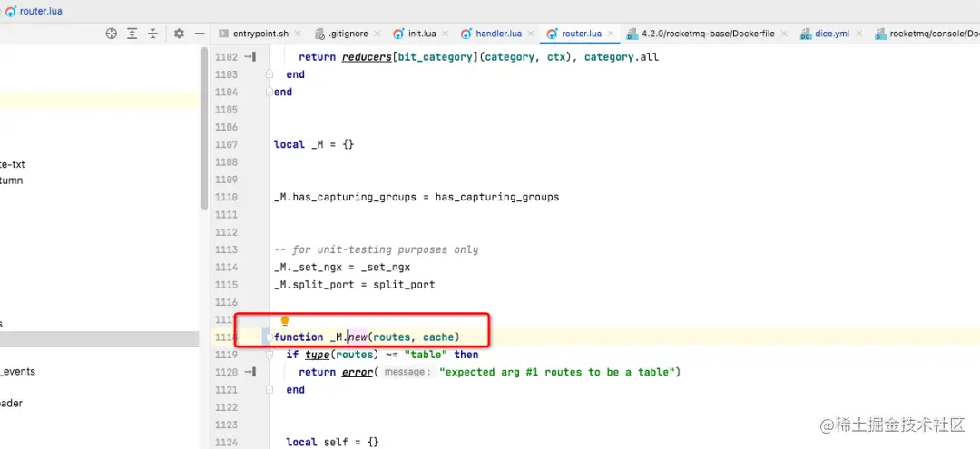Image resolution: width=980 pixels, height=449 pixels.
Task: Click the 'function' keyword on line 1118
Action: pos(299,337)
